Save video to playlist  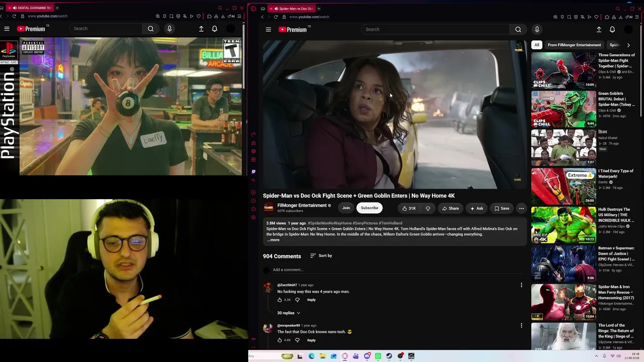pos(502,208)
